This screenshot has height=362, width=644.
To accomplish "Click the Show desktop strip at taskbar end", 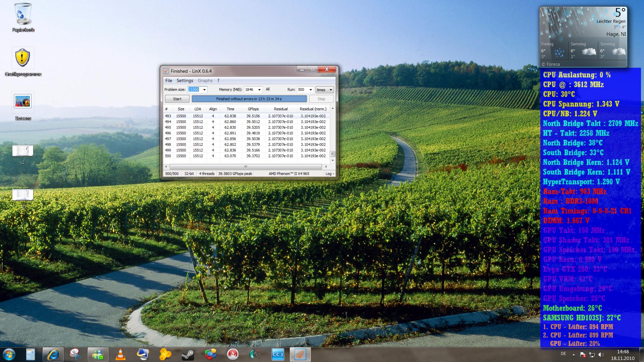I will [641, 355].
